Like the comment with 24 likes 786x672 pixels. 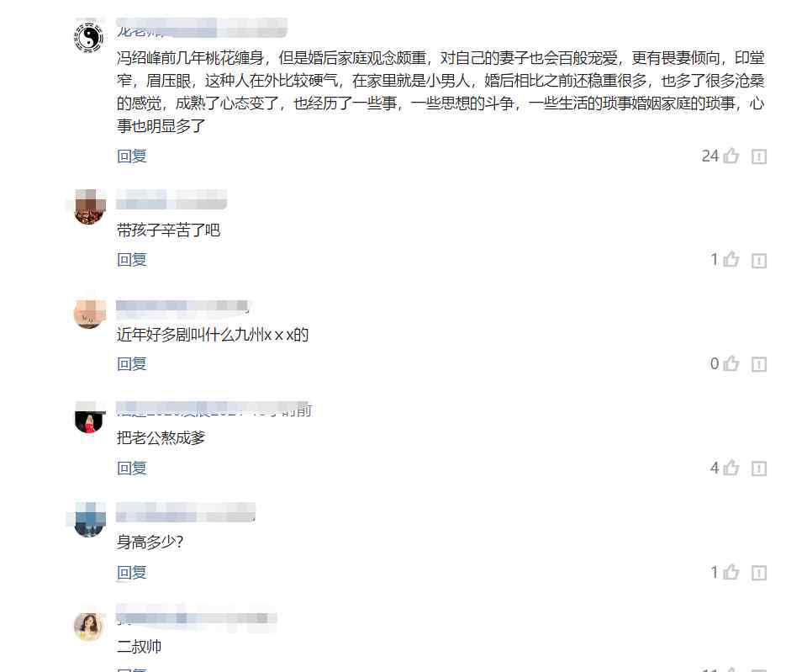pos(731,156)
